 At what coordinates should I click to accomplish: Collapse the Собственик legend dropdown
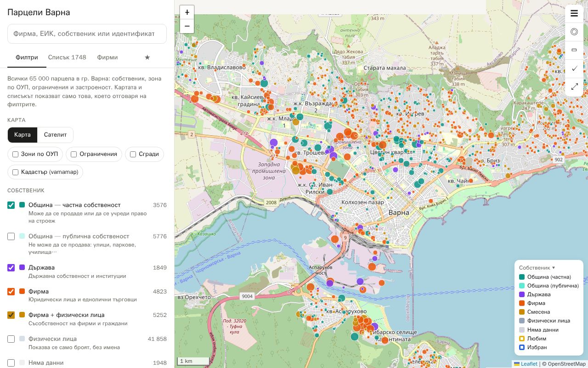(537, 268)
